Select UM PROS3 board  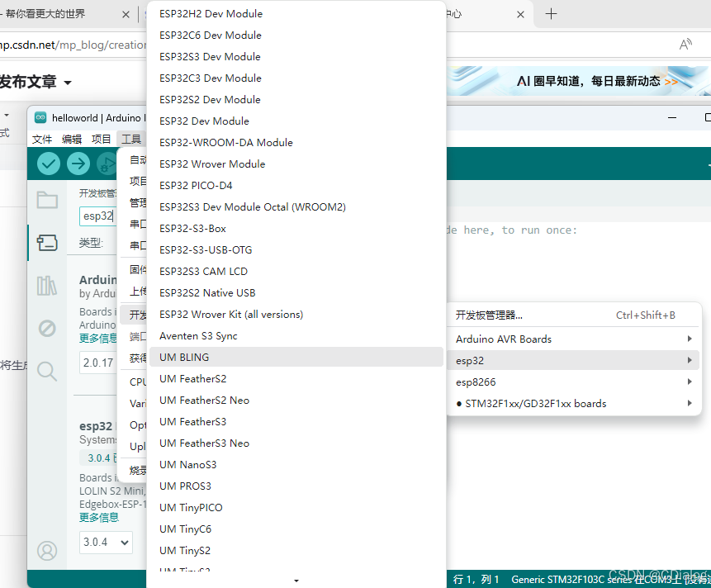pyautogui.click(x=296, y=486)
